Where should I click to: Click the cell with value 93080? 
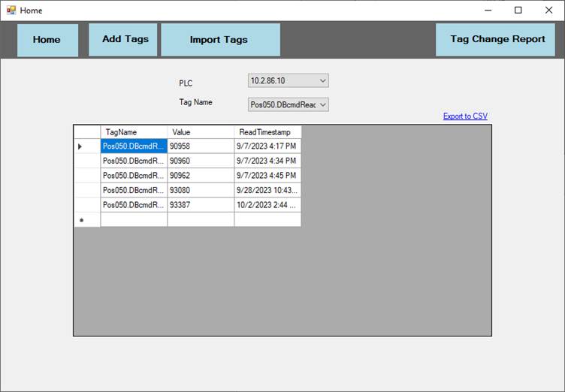tap(200, 190)
